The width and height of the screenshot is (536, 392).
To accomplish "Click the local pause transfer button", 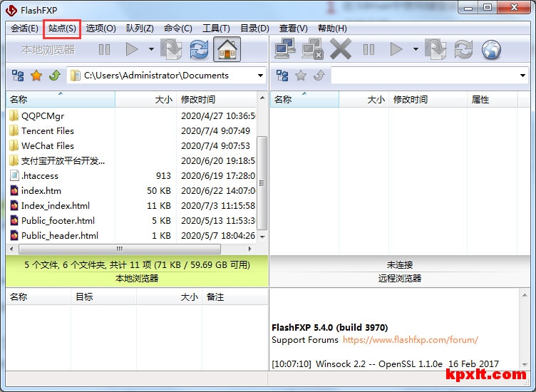I will tap(104, 49).
